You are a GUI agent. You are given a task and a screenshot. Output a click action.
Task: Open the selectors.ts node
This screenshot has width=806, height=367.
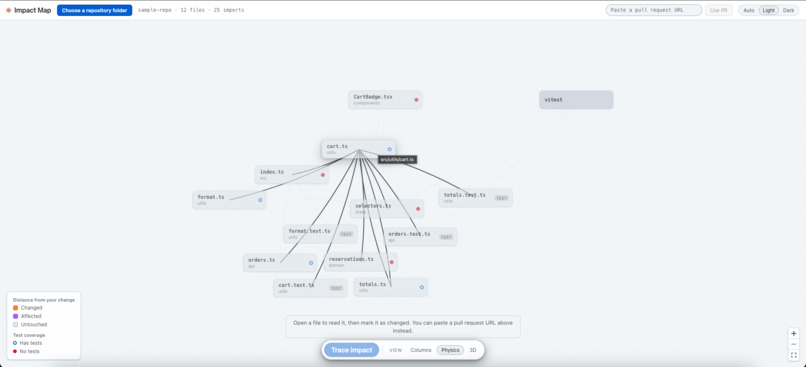[387, 209]
